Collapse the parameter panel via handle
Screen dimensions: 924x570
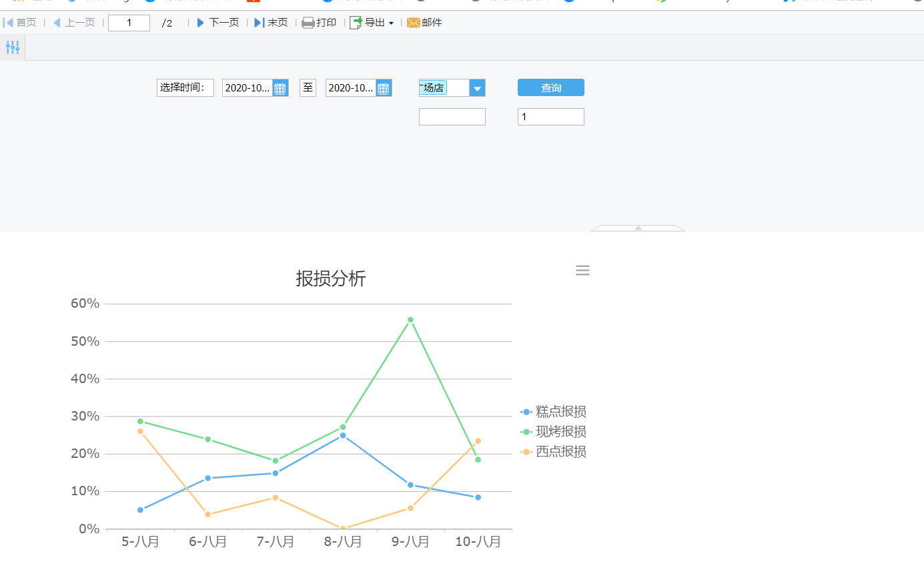[638, 228]
